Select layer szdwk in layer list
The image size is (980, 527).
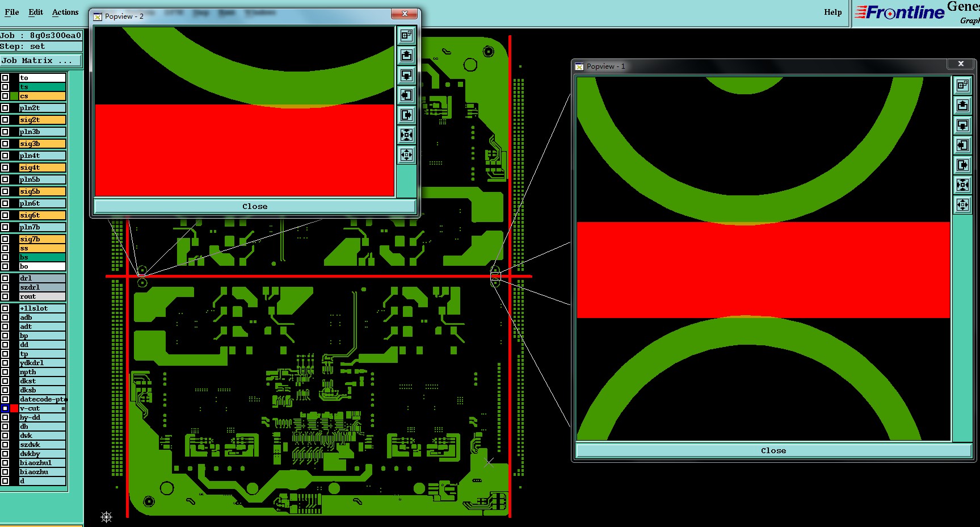coord(43,445)
